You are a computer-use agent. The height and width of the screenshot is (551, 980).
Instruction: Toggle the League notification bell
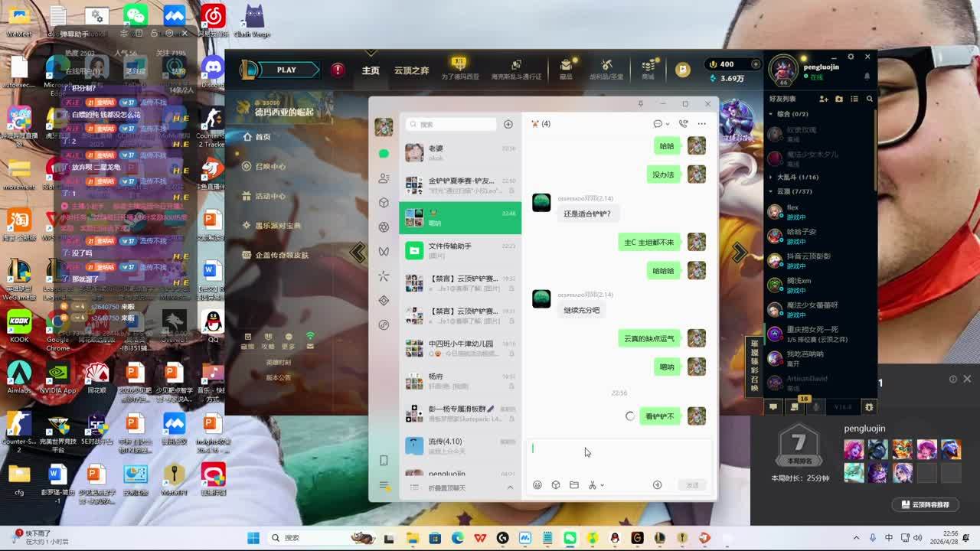(867, 77)
